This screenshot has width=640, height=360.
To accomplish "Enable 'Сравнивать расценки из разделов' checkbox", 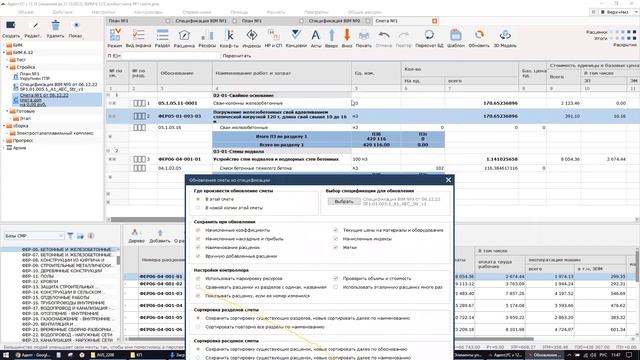I will point(198,287).
